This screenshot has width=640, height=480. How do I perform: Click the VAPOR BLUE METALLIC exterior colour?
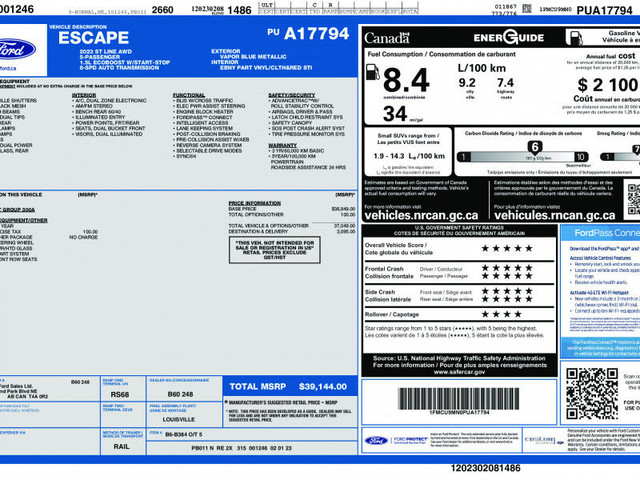253,57
